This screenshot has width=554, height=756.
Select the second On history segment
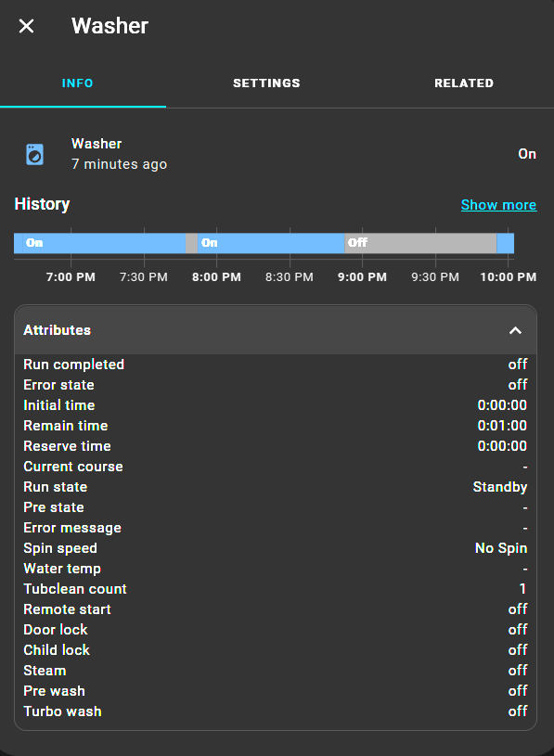(269, 242)
